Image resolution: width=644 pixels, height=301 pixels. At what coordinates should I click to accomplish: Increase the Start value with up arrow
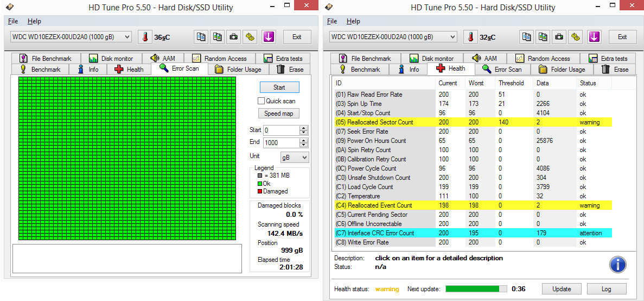303,128
